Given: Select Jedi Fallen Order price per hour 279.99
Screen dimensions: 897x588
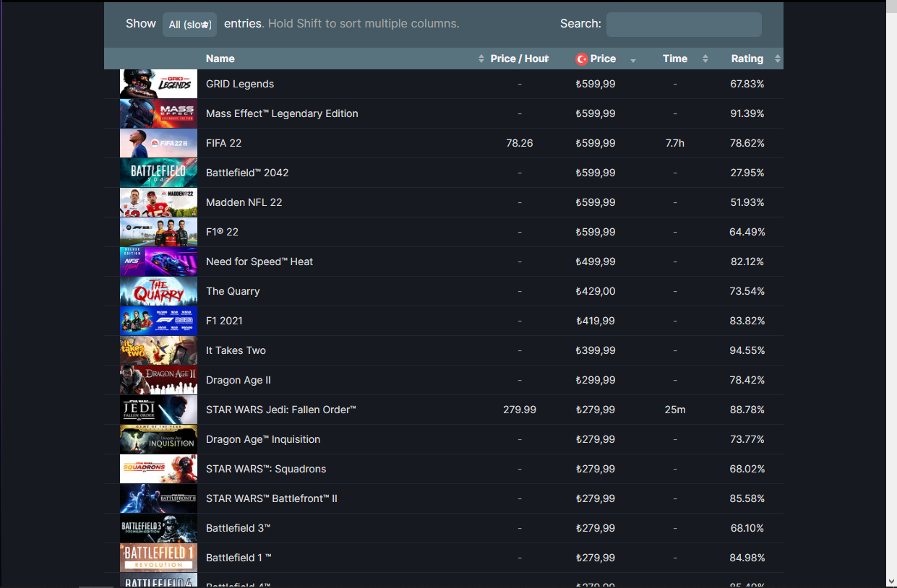Looking at the screenshot, I should pos(520,410).
